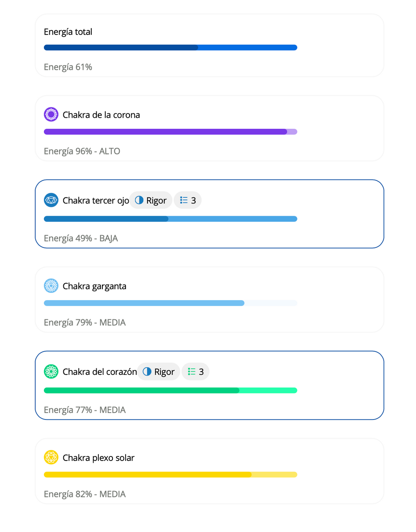Click the blue third eye chakra icon

pos(51,200)
